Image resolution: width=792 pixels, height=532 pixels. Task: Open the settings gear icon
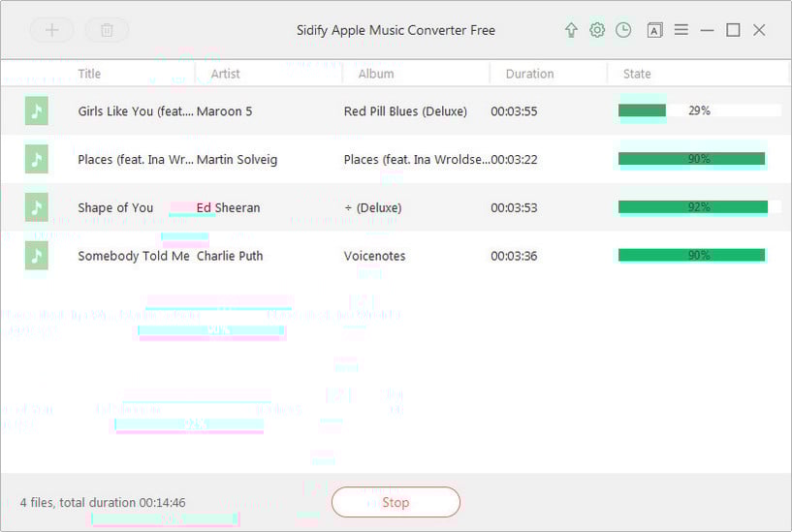597,30
